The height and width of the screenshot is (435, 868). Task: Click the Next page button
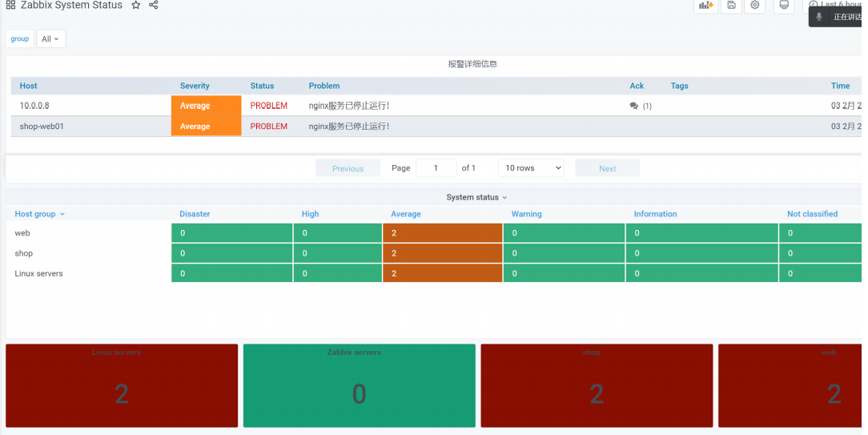point(607,168)
